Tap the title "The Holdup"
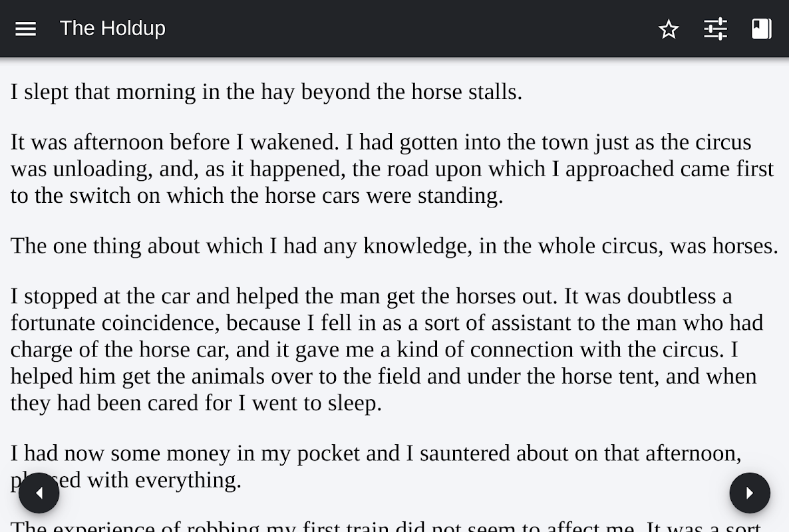The height and width of the screenshot is (532, 789). pos(112,29)
